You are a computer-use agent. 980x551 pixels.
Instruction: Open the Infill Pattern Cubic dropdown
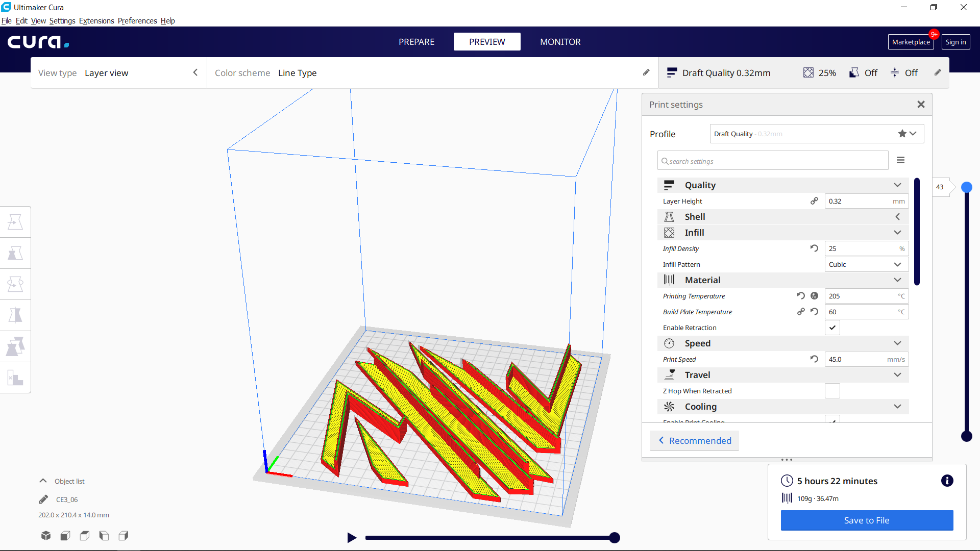(867, 264)
